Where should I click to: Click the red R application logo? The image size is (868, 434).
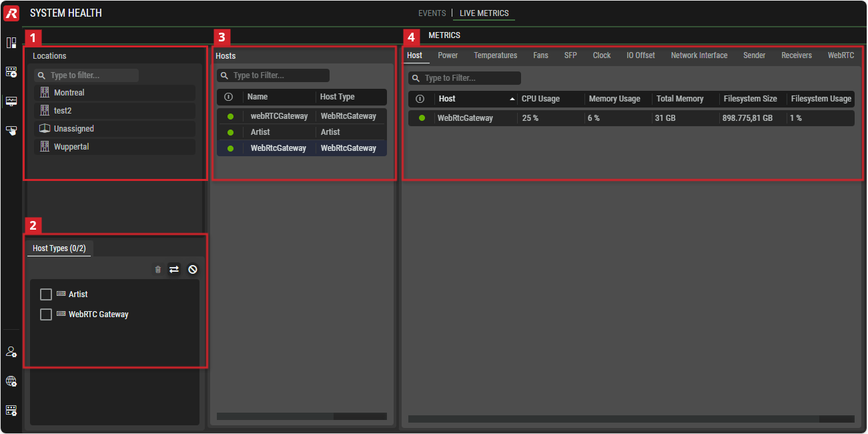coord(11,13)
